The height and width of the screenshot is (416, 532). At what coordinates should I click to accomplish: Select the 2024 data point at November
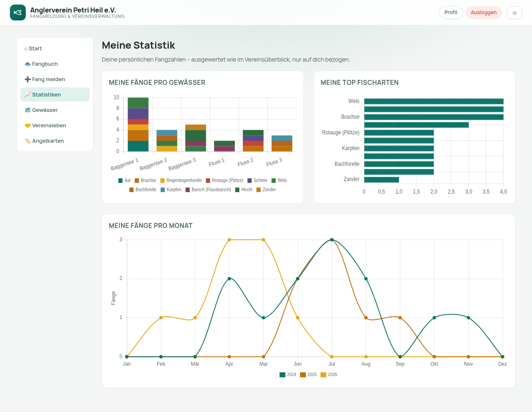[468, 318]
